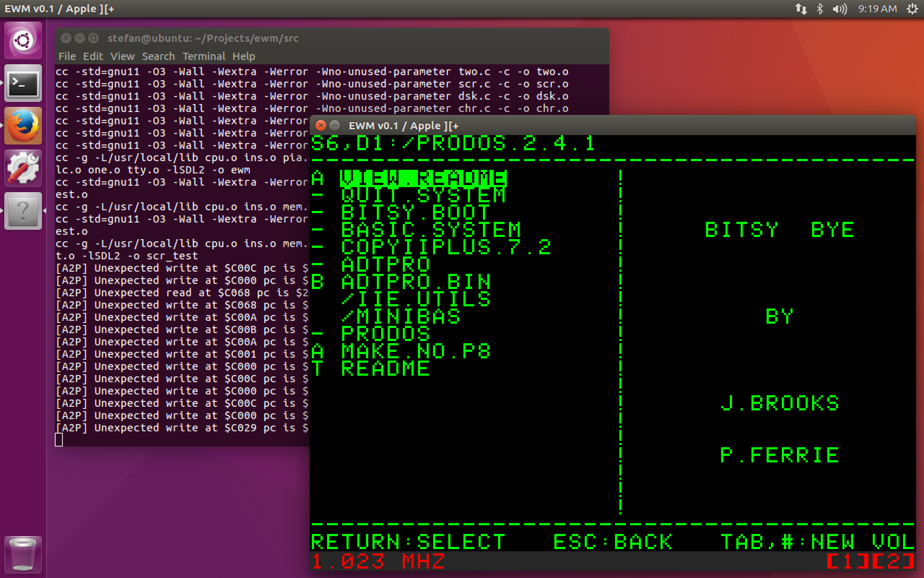Open the session power menu icon

coord(912,8)
